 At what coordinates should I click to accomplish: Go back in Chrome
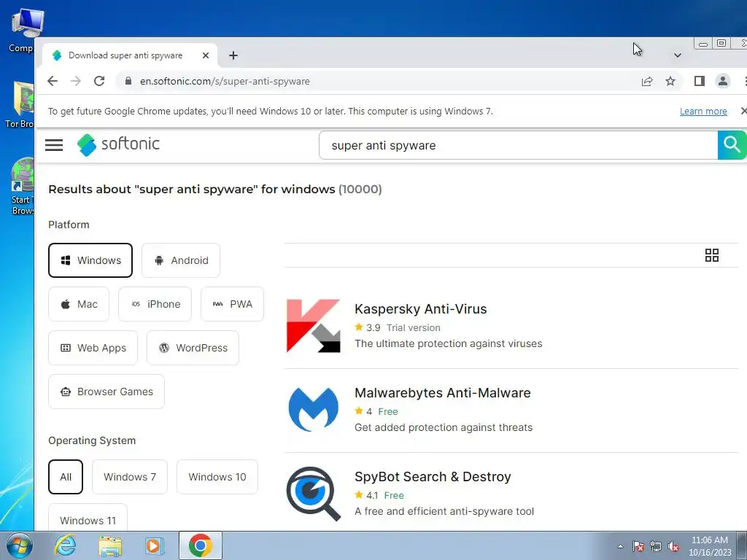53,81
